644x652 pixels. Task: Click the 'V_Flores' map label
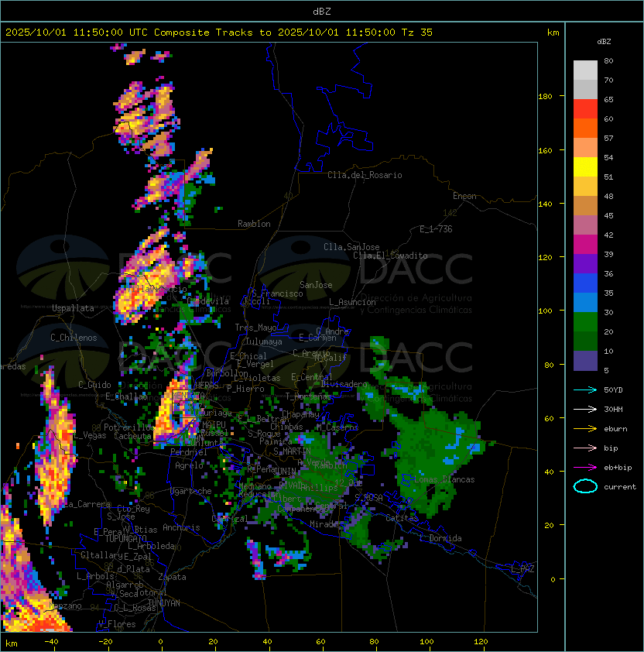[117, 624]
